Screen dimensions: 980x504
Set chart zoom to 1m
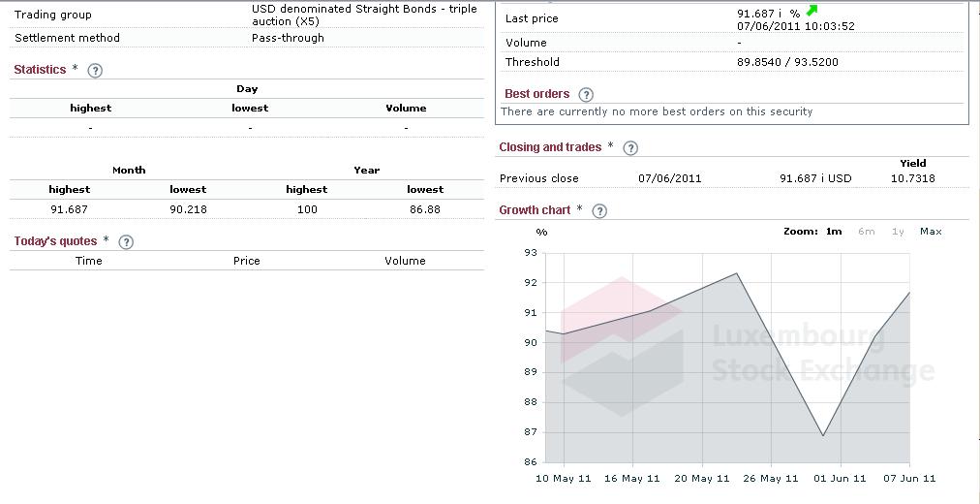[834, 232]
